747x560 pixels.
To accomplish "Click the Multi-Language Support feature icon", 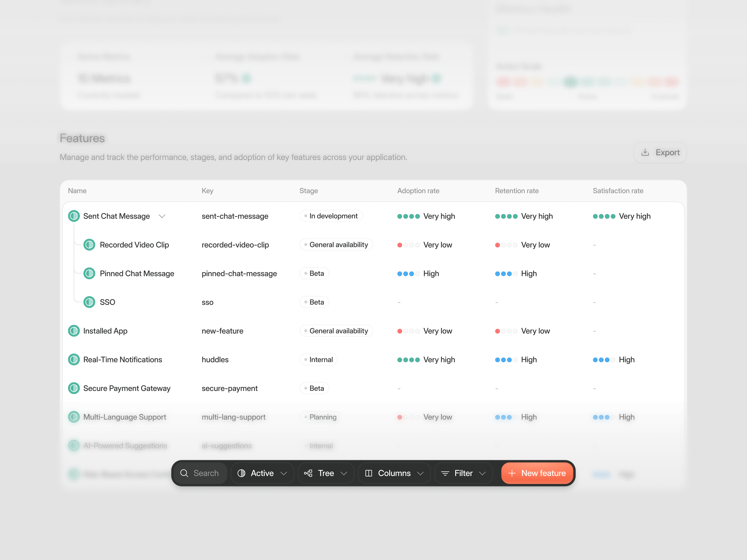I will click(74, 417).
